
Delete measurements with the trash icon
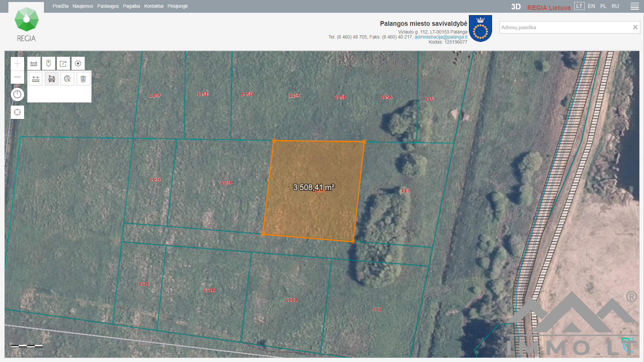point(83,79)
